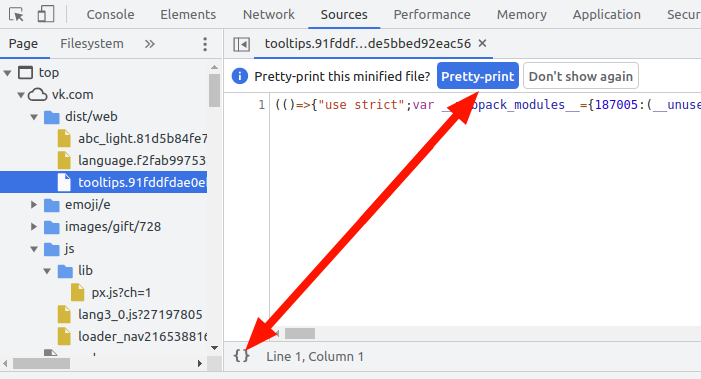Screen dimensions: 701x379
Task: Open the navigator three-dot menu
Action: [x=205, y=44]
